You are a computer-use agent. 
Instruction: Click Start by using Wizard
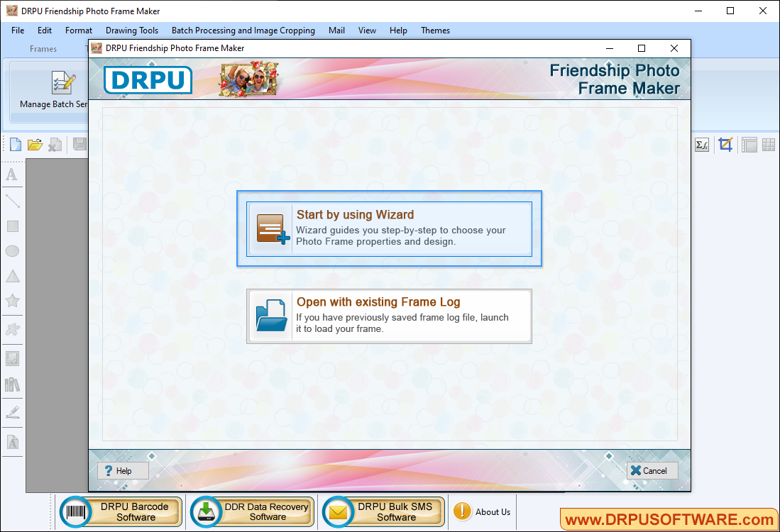[x=389, y=228]
